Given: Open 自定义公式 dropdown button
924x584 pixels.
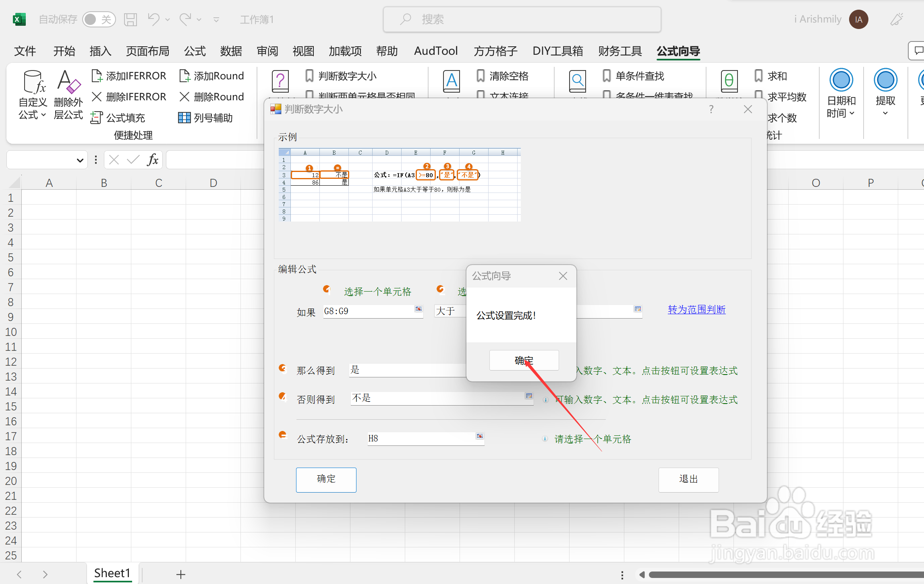Looking at the screenshot, I should click(33, 95).
